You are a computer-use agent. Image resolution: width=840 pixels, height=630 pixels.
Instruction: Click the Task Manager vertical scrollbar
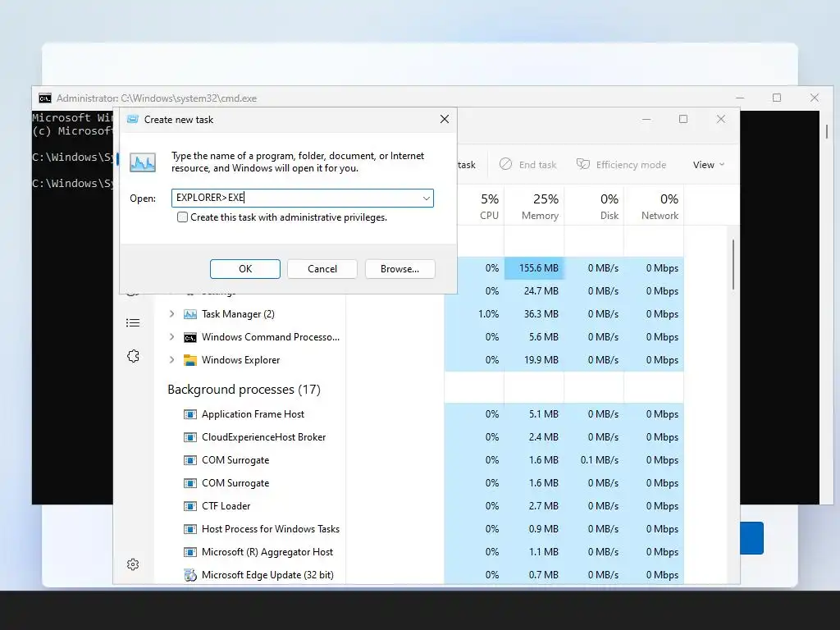(733, 265)
